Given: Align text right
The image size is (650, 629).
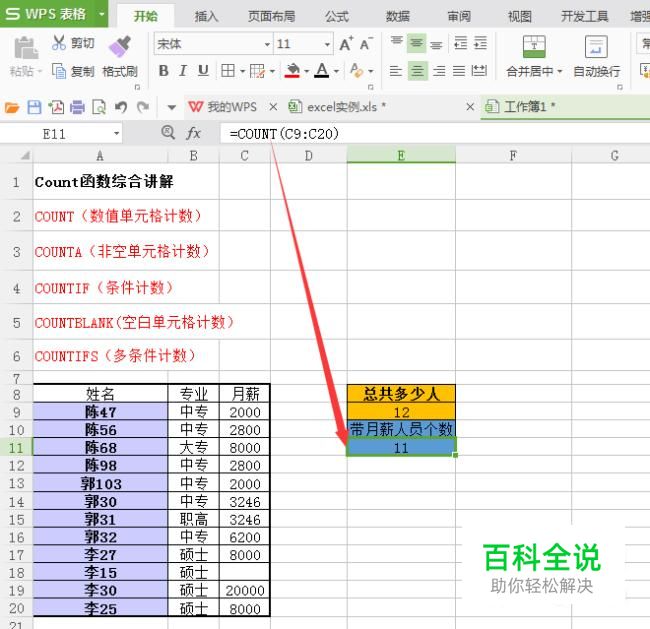Looking at the screenshot, I should point(439,71).
